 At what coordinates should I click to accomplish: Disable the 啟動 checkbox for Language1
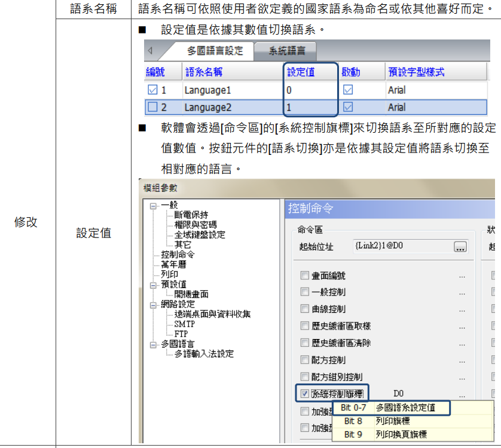coord(348,90)
